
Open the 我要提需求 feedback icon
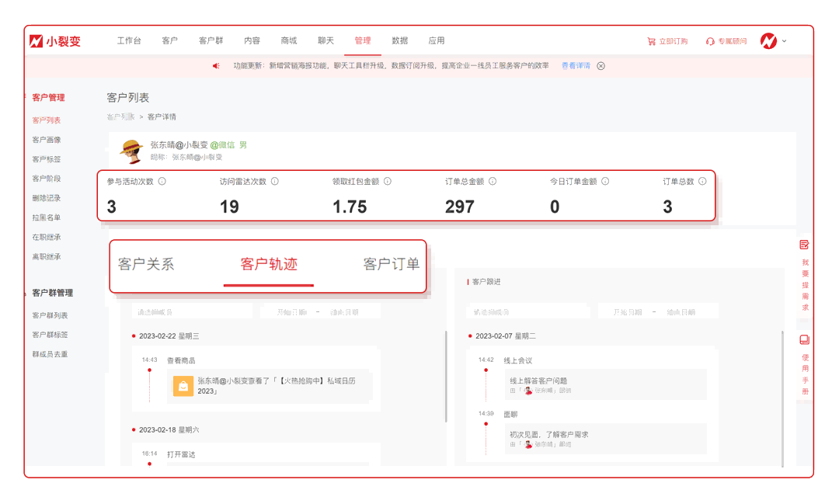[x=804, y=245]
